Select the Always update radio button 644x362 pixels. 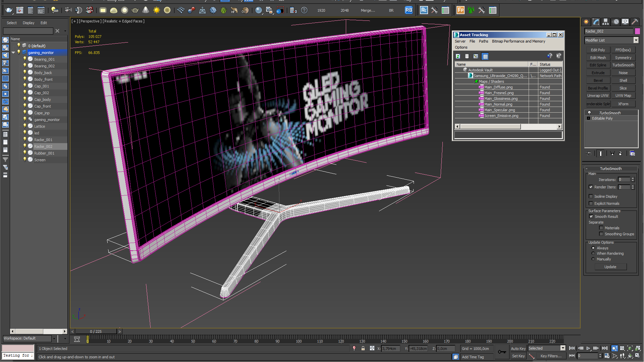(593, 248)
